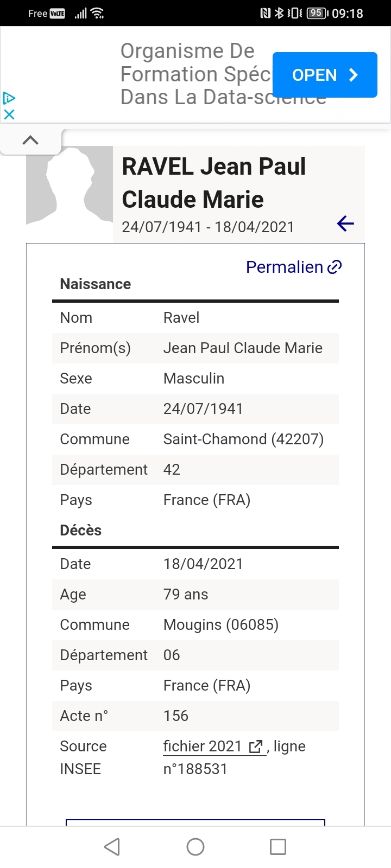Tap the Android back navigation button
This screenshot has height=868, width=391.
[112, 847]
